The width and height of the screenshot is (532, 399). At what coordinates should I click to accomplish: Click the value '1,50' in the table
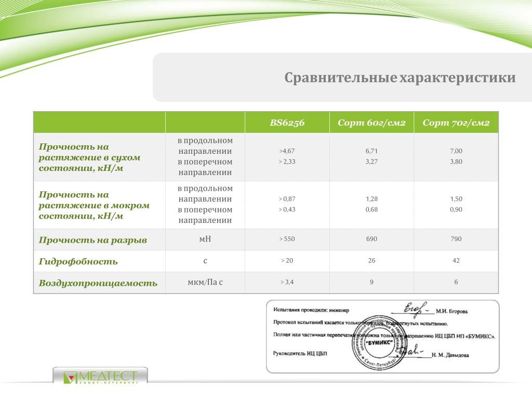[x=456, y=199]
